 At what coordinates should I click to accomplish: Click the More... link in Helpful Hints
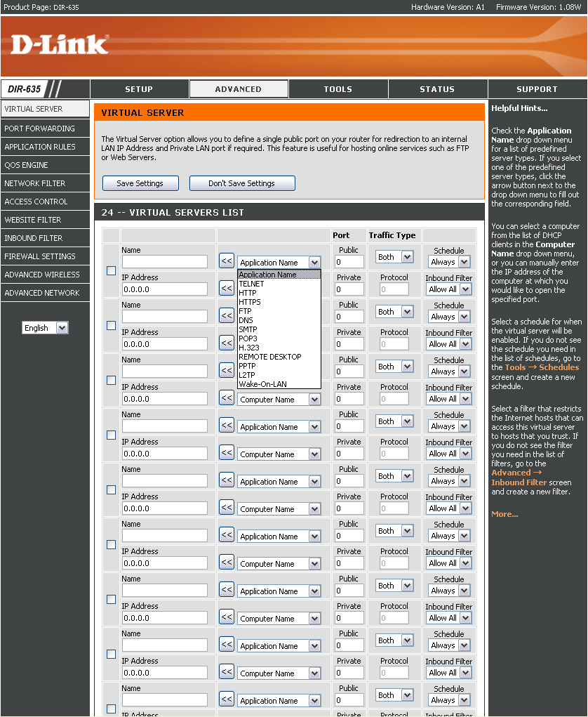point(505,515)
